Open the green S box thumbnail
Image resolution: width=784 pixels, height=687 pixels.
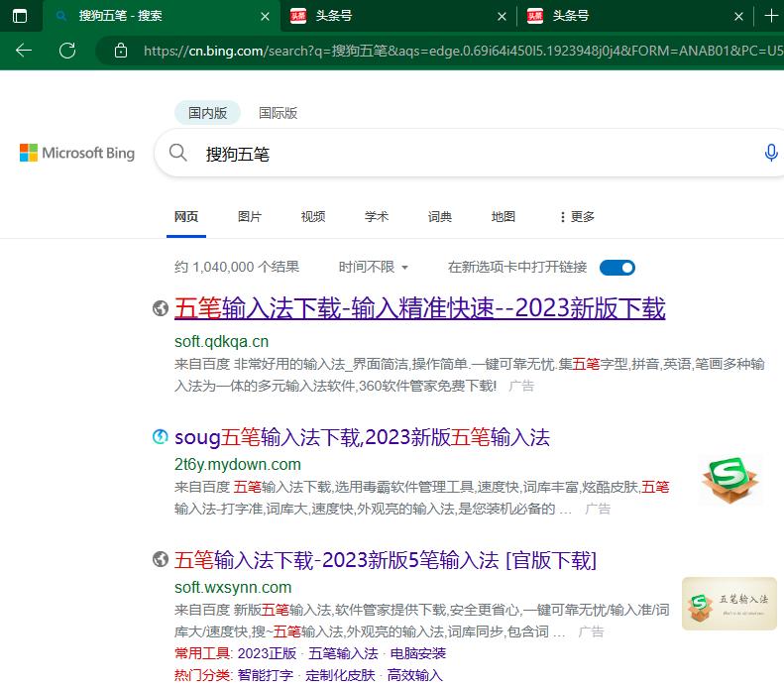[730, 480]
